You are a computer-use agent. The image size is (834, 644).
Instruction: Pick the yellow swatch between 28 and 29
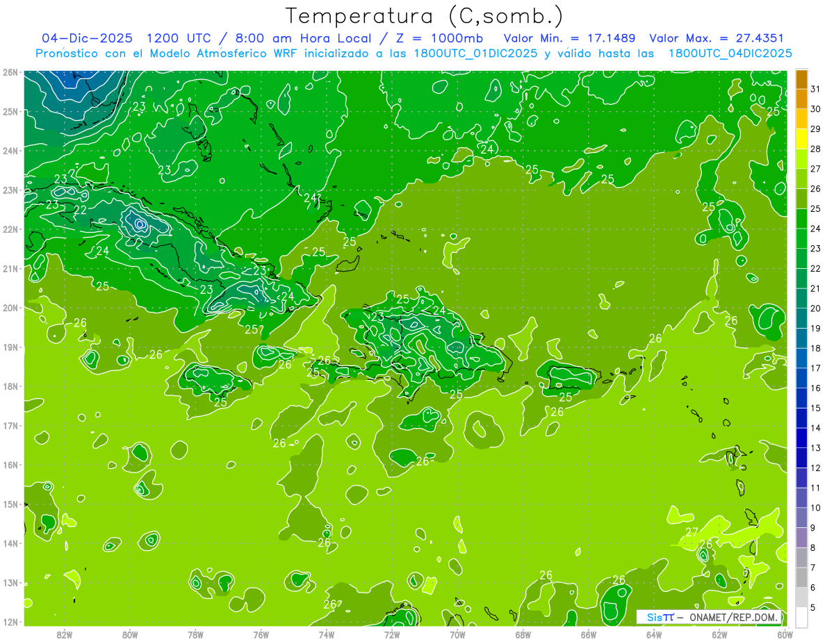click(x=801, y=139)
